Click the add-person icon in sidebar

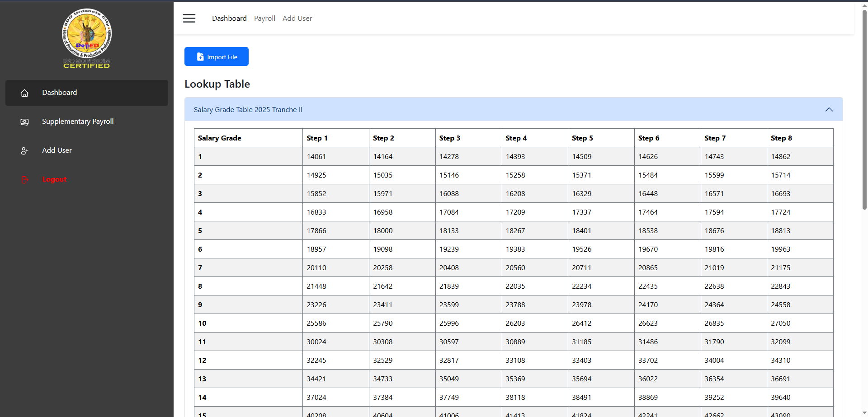pos(25,151)
